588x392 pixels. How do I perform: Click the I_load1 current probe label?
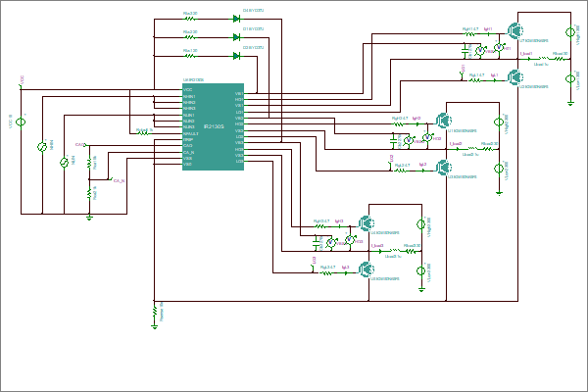pyautogui.click(x=525, y=54)
